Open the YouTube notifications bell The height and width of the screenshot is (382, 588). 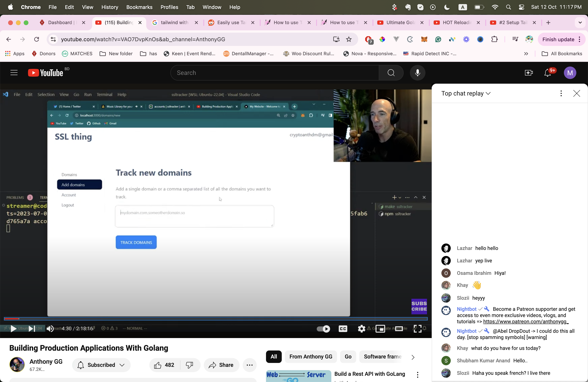pos(548,73)
